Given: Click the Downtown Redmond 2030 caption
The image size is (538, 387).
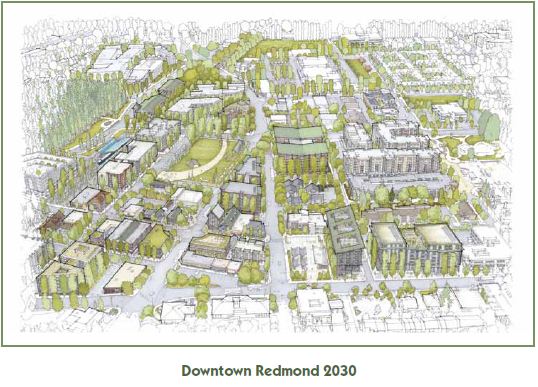Looking at the screenshot, I should point(269,371).
